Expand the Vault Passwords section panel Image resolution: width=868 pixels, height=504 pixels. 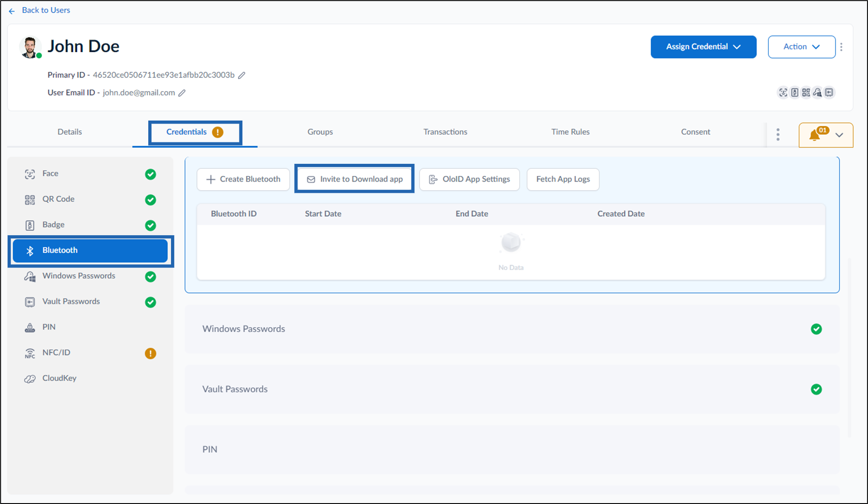(512, 389)
